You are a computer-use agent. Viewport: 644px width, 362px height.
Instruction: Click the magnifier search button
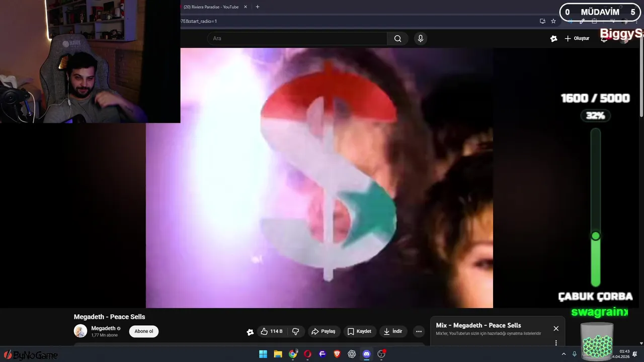[398, 38]
